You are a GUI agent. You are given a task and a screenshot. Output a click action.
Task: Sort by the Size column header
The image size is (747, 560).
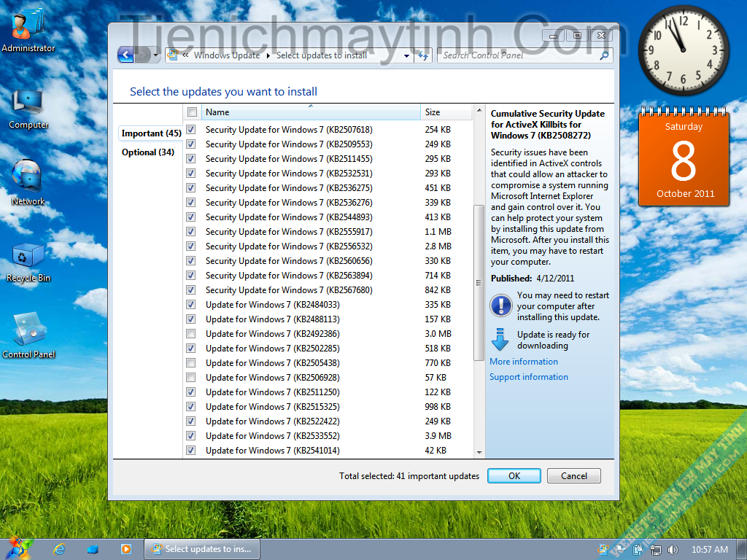tap(446, 112)
